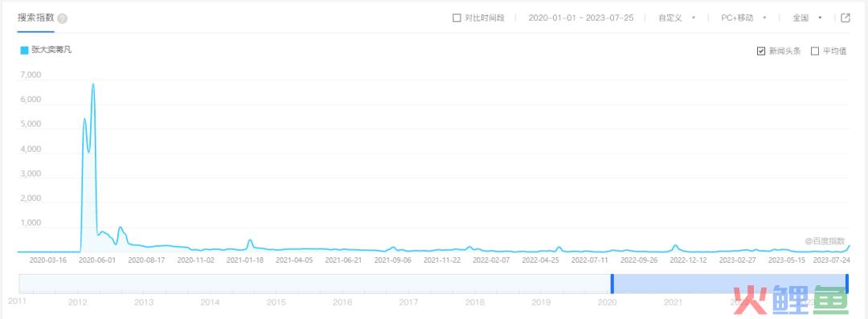Open the export share icon
Viewport: 868px width, 319px height.
[845, 18]
